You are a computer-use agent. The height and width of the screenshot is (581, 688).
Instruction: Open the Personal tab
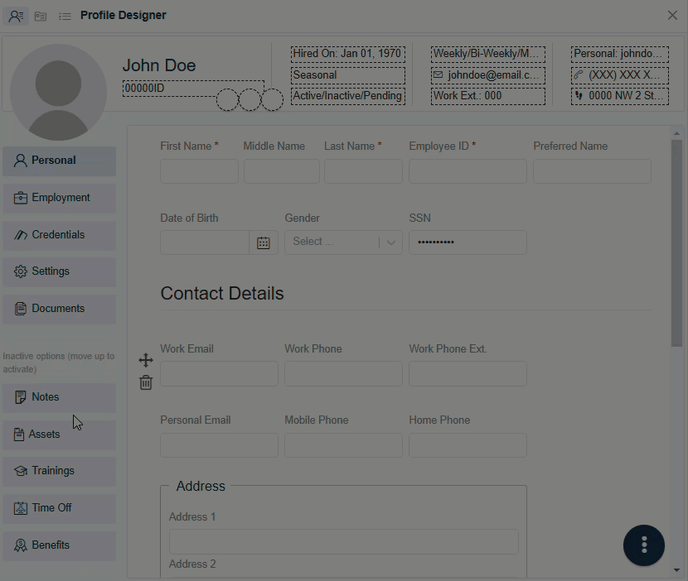tap(59, 161)
